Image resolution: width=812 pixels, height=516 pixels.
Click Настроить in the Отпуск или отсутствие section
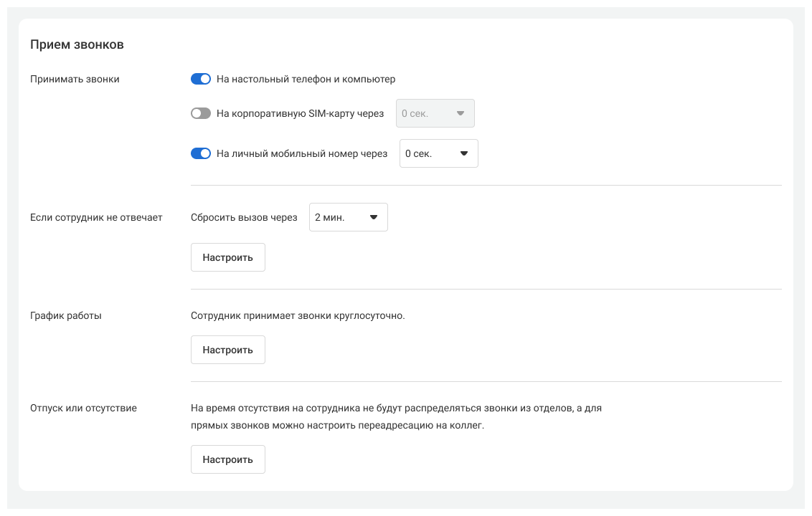(227, 459)
